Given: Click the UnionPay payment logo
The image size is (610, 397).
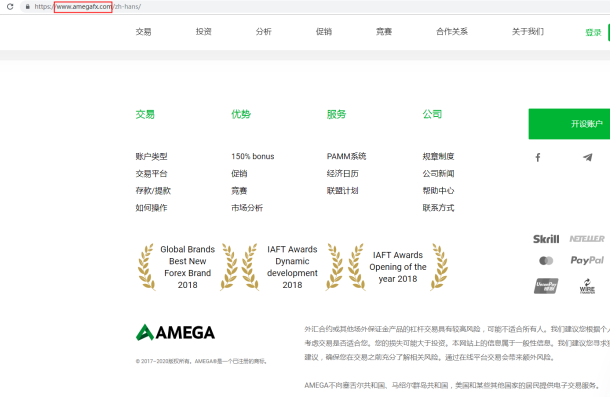Looking at the screenshot, I should 546,286.
